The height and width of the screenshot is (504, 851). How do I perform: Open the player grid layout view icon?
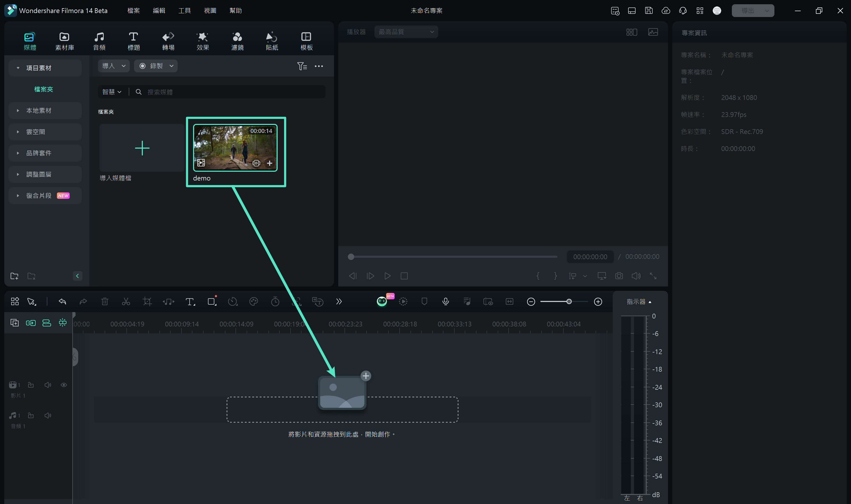pos(632,32)
